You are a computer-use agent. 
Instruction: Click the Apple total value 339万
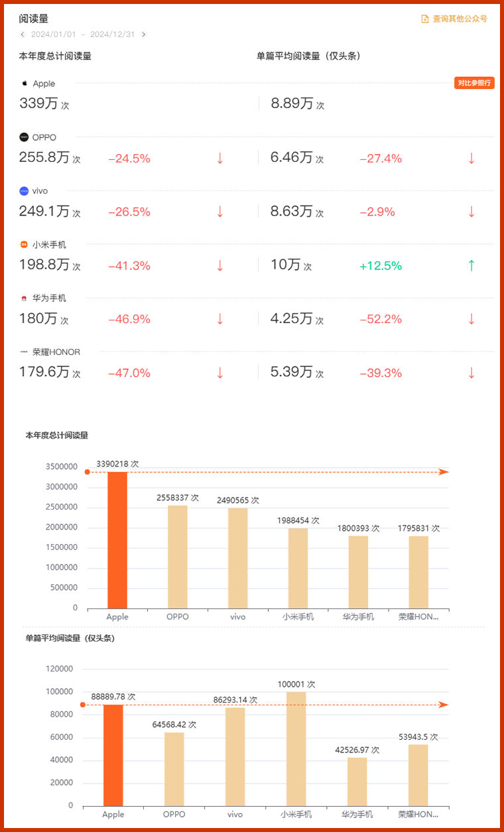[38, 104]
